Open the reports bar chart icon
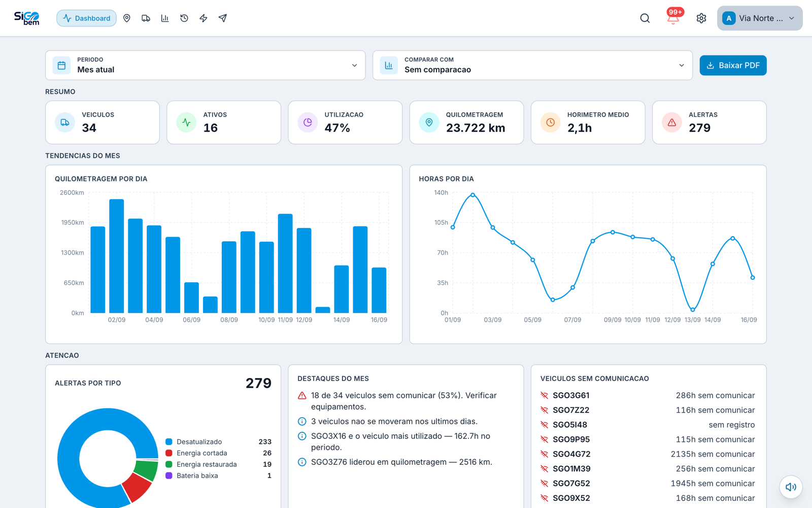Viewport: 812px width, 508px height. pyautogui.click(x=165, y=18)
